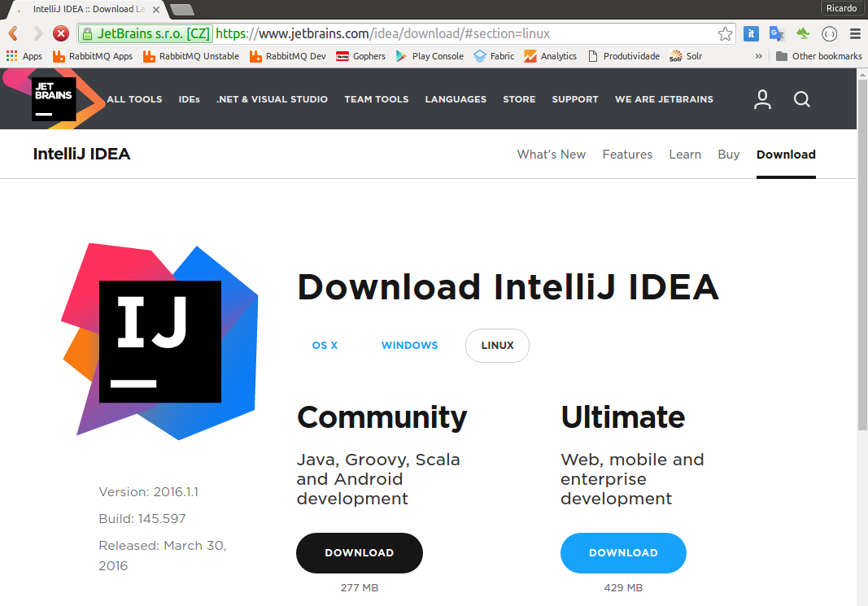Open STORE menu item

click(519, 99)
